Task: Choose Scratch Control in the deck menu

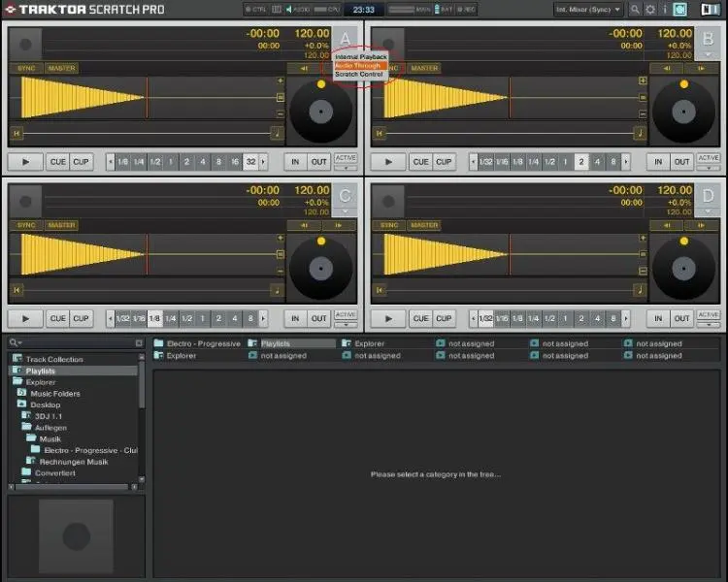Action: pyautogui.click(x=359, y=75)
